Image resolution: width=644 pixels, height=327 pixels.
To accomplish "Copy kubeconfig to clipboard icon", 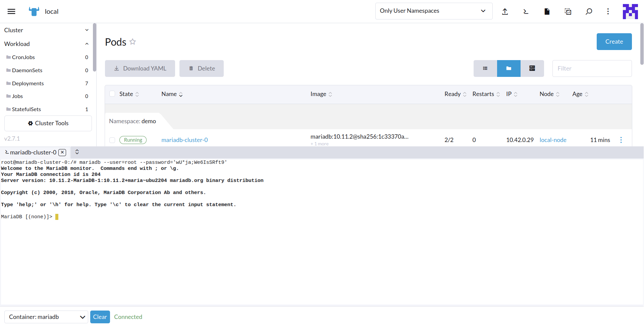I will click(568, 11).
